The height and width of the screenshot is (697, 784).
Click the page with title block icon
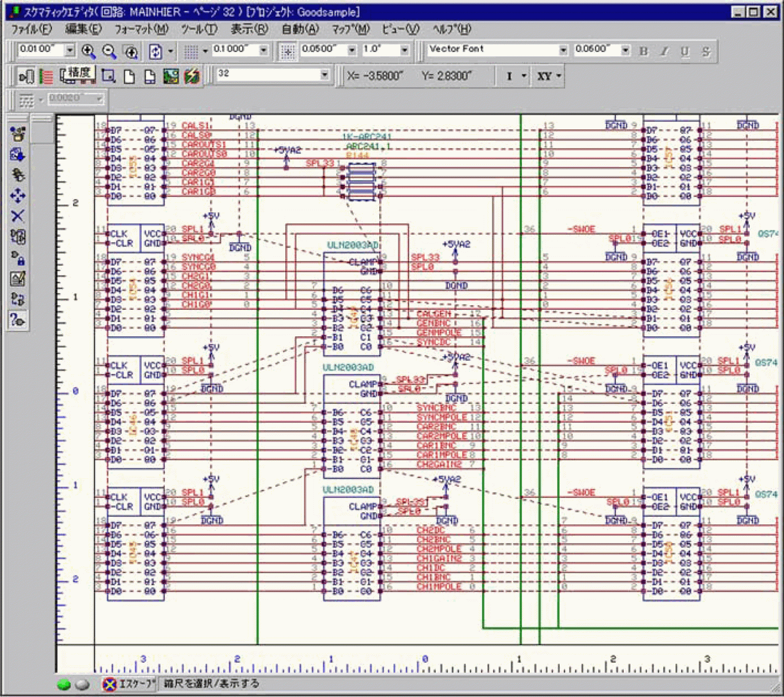150,76
